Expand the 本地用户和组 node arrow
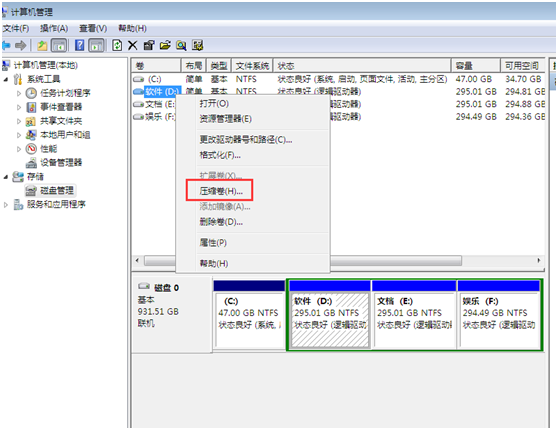558x430 pixels. (19, 135)
